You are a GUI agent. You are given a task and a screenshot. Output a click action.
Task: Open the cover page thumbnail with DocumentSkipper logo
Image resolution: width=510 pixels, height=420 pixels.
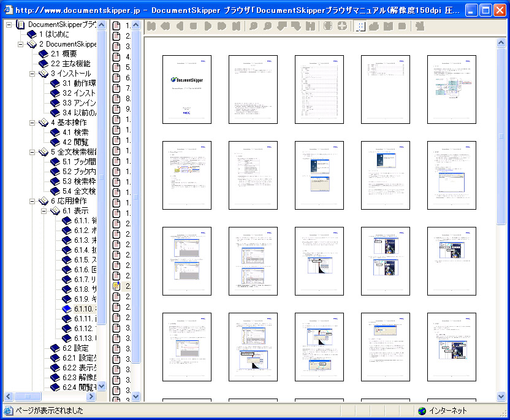tap(187, 90)
